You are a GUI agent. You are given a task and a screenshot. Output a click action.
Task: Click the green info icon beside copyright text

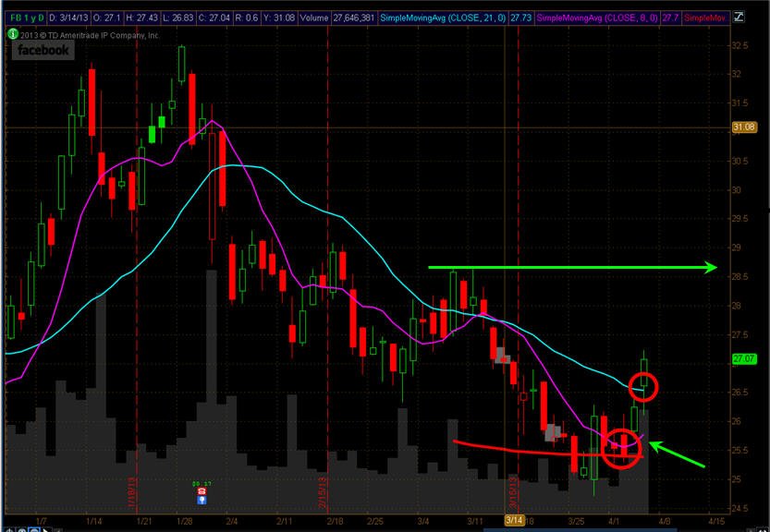pyautogui.click(x=12, y=34)
